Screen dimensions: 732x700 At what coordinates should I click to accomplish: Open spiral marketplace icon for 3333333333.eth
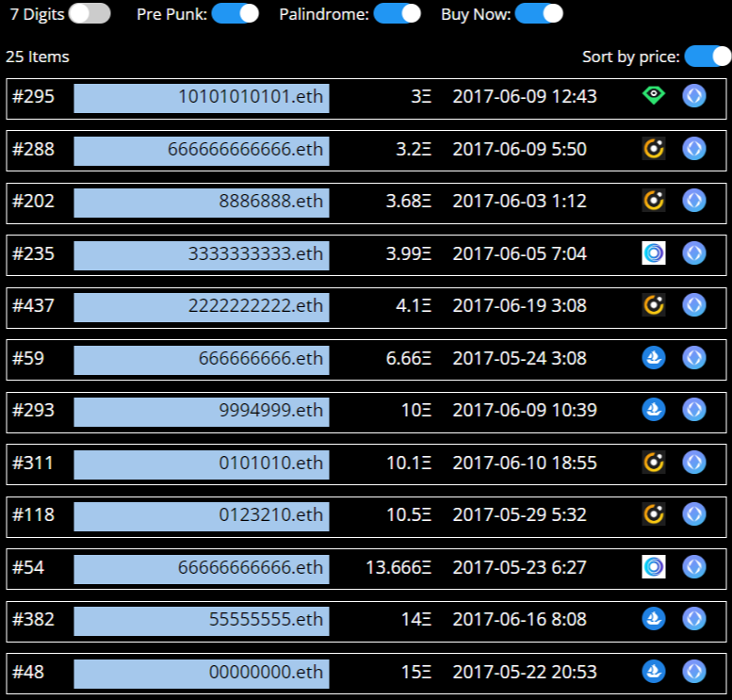click(x=654, y=253)
